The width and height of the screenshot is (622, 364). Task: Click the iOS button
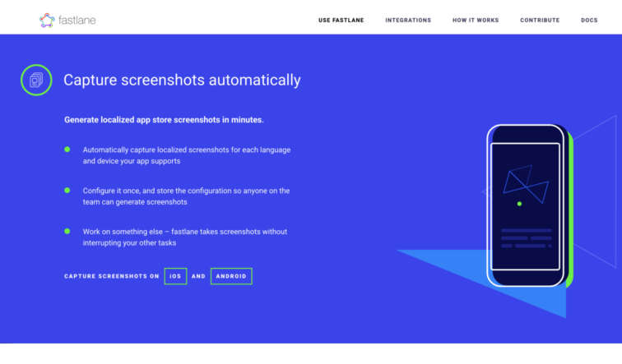click(x=175, y=276)
